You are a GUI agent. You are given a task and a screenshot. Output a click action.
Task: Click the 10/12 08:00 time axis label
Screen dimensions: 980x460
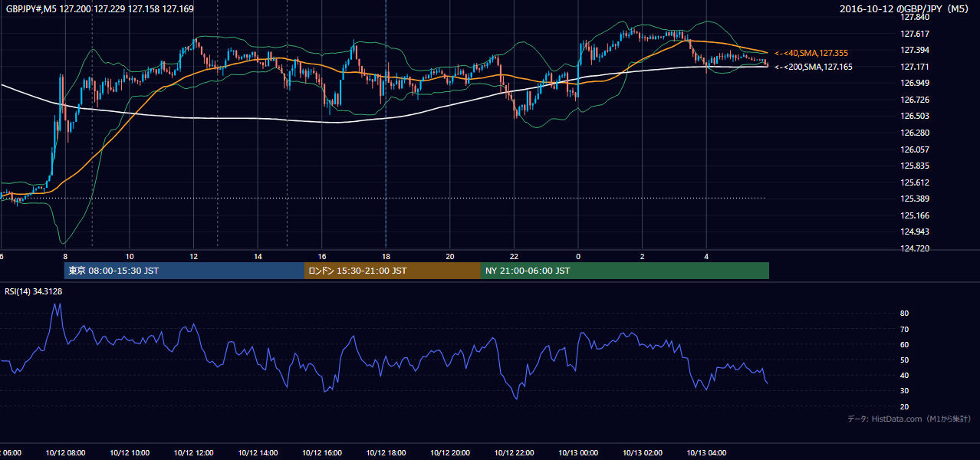65,452
